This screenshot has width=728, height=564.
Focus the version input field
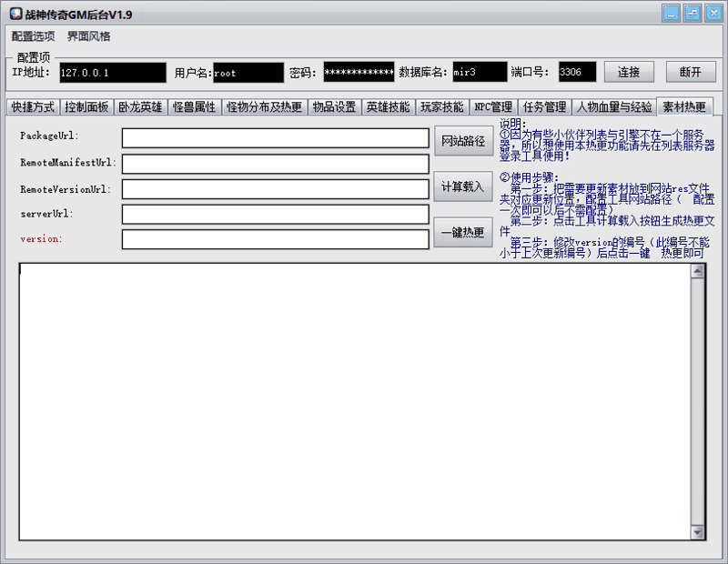273,239
